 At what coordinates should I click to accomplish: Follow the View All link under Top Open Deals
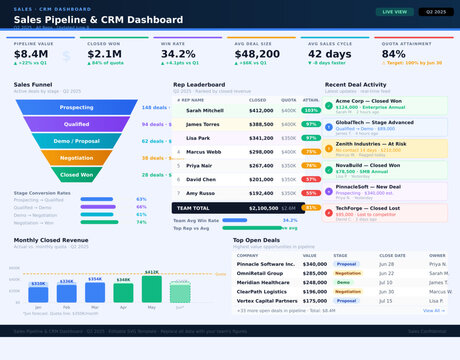pyautogui.click(x=434, y=311)
